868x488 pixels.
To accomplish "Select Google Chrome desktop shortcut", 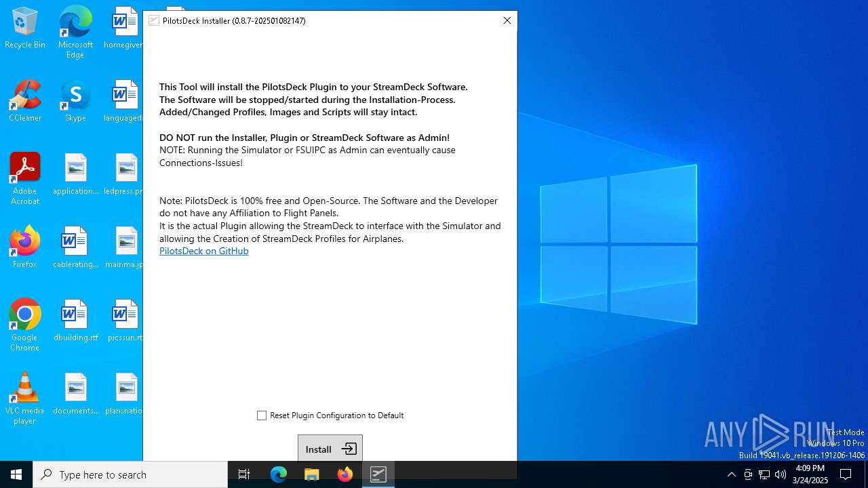I will pos(25,325).
